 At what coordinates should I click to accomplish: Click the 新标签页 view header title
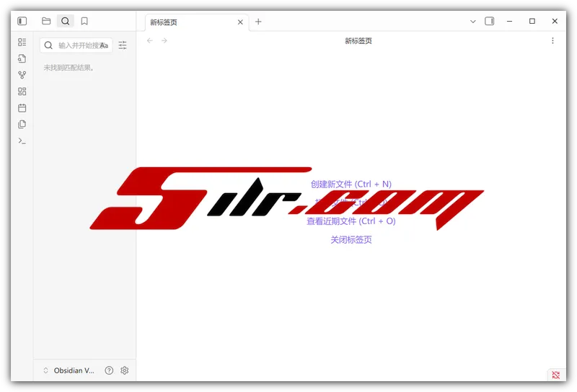[358, 41]
